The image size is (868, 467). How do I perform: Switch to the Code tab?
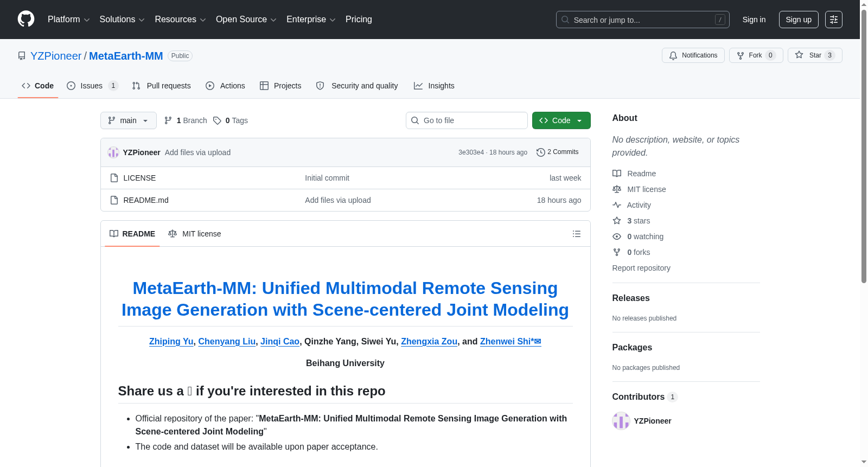coord(38,86)
